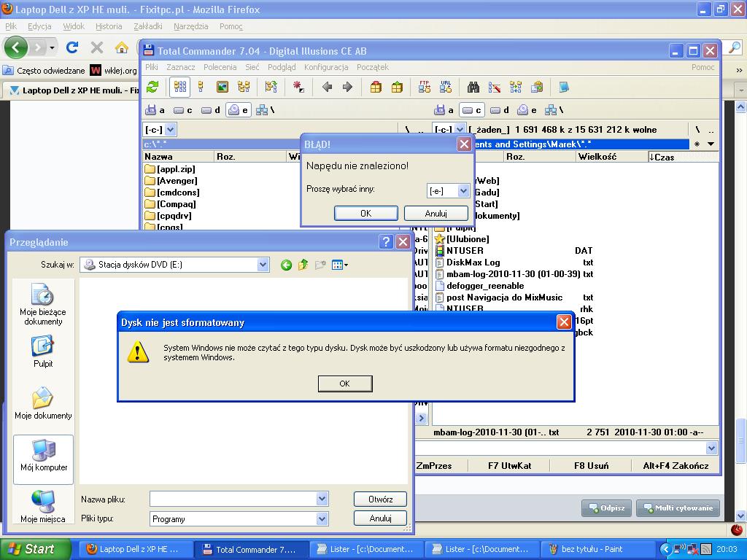The image size is (747, 560).
Task: Click OK in the Dysk nie jest sformatowany dialog
Action: (x=345, y=384)
